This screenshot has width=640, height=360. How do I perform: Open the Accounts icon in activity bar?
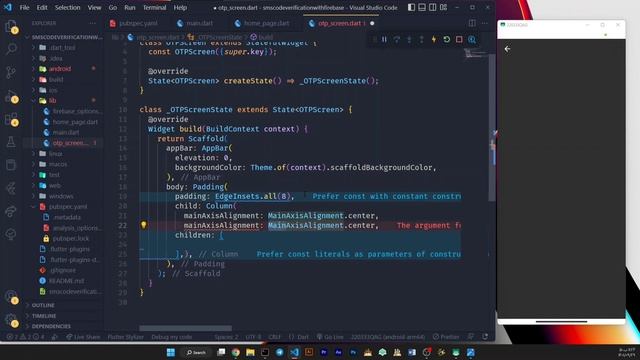click(11, 297)
